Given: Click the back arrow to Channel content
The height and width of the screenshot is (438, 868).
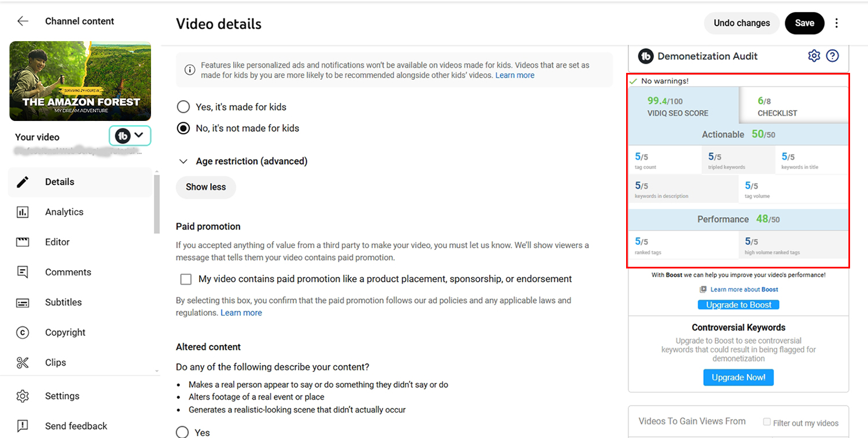Looking at the screenshot, I should (x=23, y=21).
